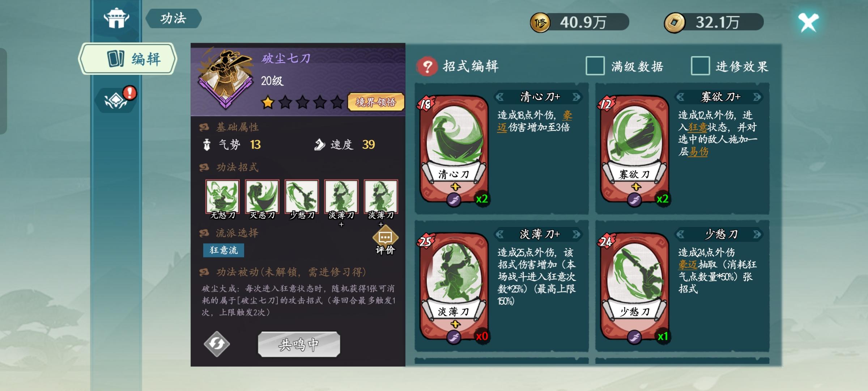
Task: Click right arrow next to 少愁刀 title
Action: click(x=757, y=234)
